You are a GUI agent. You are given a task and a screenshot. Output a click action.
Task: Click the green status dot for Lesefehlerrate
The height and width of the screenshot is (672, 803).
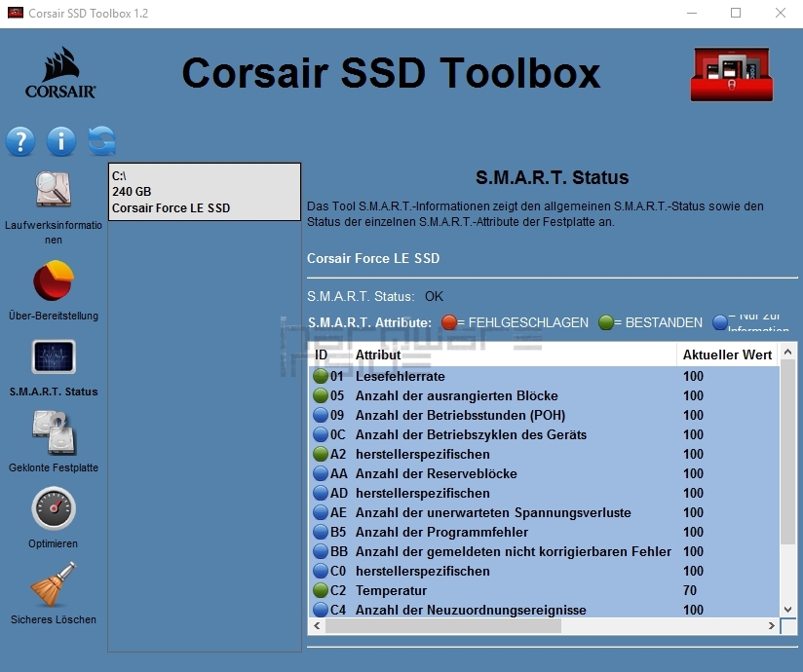(x=321, y=376)
